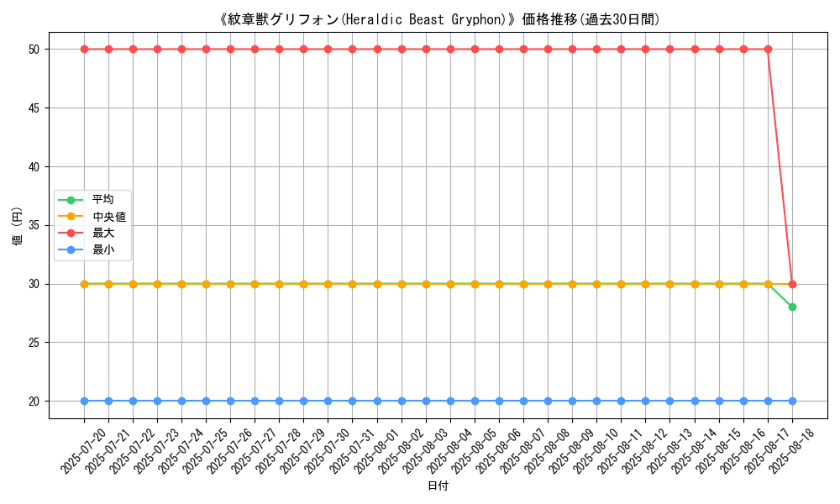Click the y-axis tick "50"

(x=34, y=50)
